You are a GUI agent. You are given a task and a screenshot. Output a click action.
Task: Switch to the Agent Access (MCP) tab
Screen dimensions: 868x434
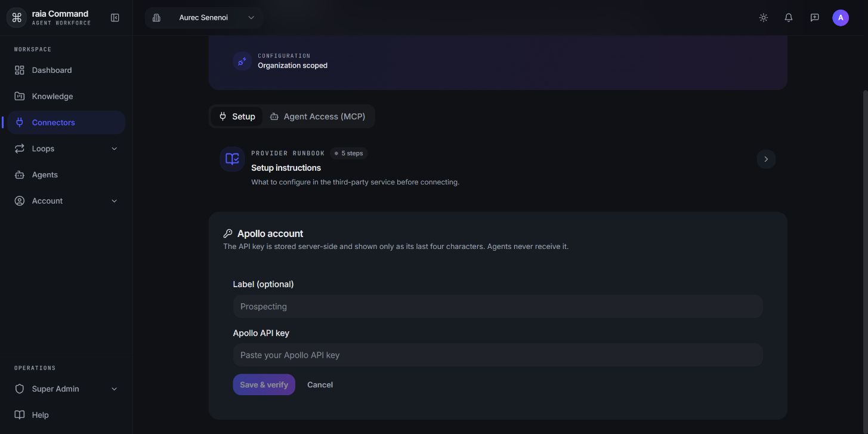317,116
